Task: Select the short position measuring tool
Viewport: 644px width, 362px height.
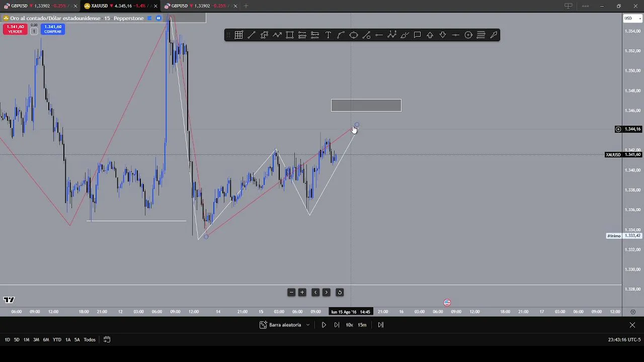Action: pos(315,35)
